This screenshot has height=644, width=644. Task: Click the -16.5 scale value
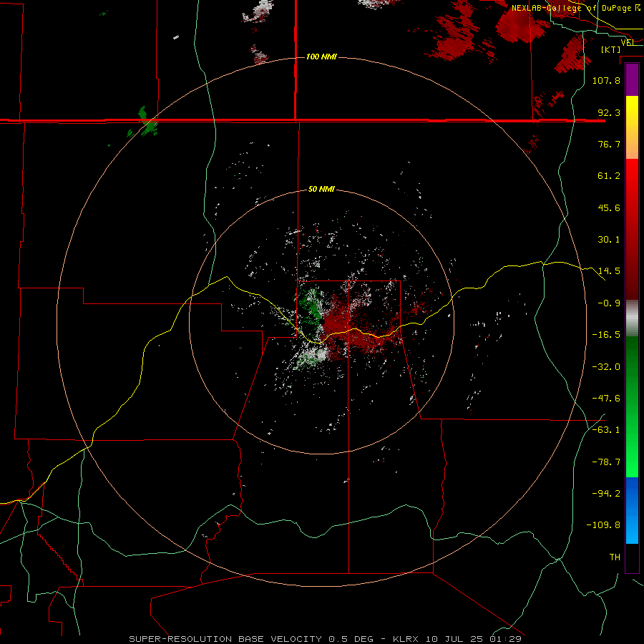click(x=606, y=335)
